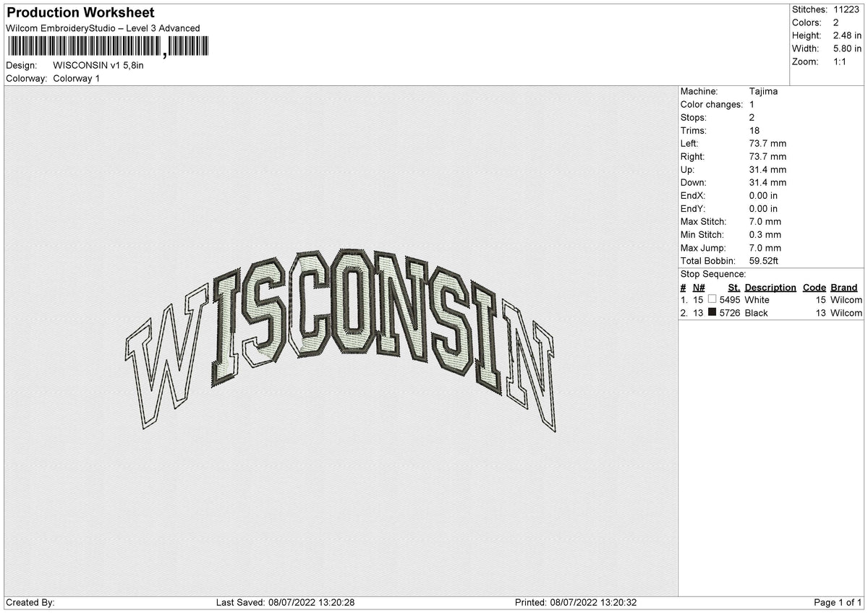Viewport: 868px width, 613px height.
Task: Click the design barcode in the header
Action: (107, 48)
